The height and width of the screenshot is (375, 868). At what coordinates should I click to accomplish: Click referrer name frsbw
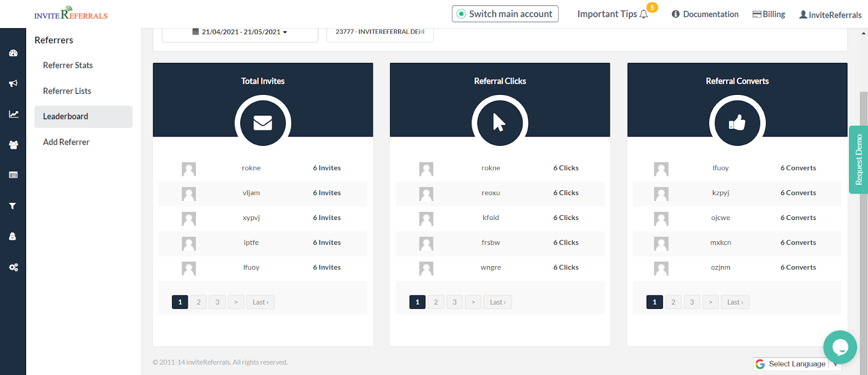click(x=491, y=243)
